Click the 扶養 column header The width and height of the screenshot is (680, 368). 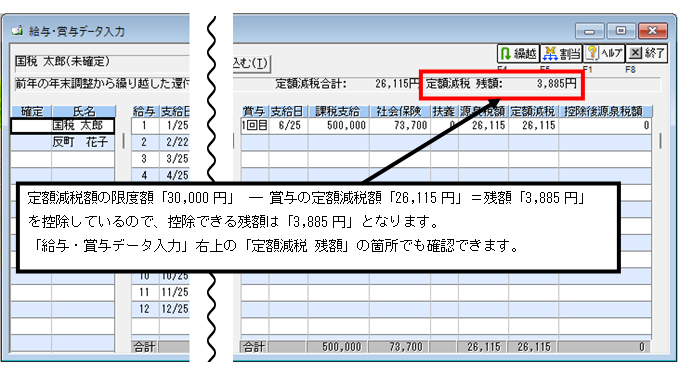pyautogui.click(x=444, y=111)
